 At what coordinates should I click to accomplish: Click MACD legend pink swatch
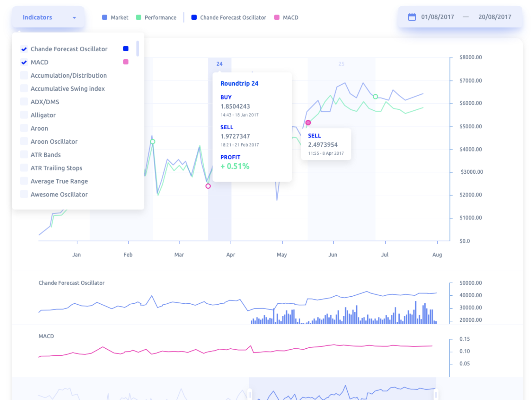(x=277, y=17)
